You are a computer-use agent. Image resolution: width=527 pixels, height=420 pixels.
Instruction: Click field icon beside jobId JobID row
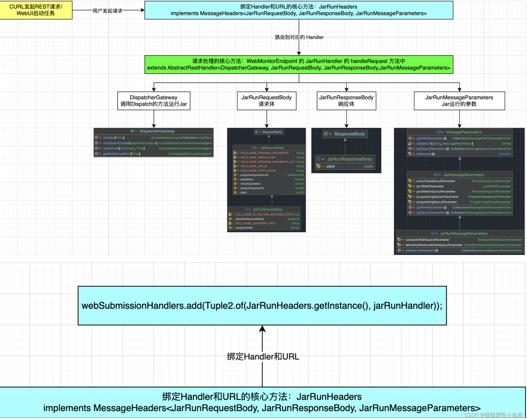coord(319,166)
